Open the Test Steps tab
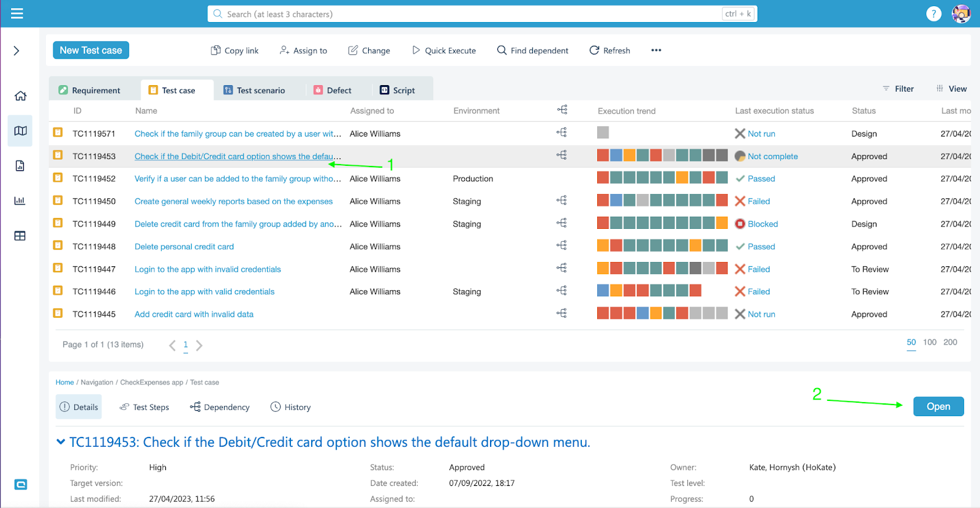This screenshot has height=508, width=980. coord(145,407)
